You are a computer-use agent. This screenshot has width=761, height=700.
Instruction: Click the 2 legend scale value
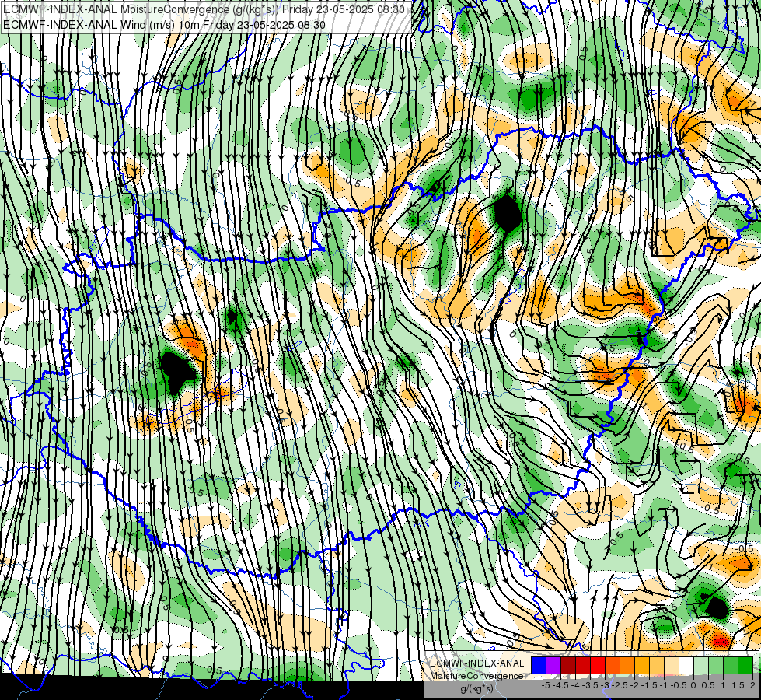(x=752, y=685)
